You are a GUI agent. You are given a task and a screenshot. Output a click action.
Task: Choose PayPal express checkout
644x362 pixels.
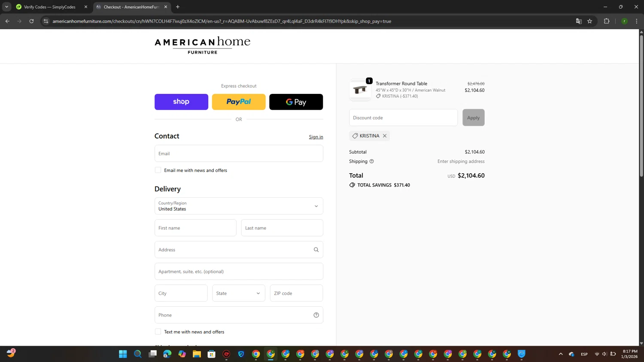(x=239, y=102)
